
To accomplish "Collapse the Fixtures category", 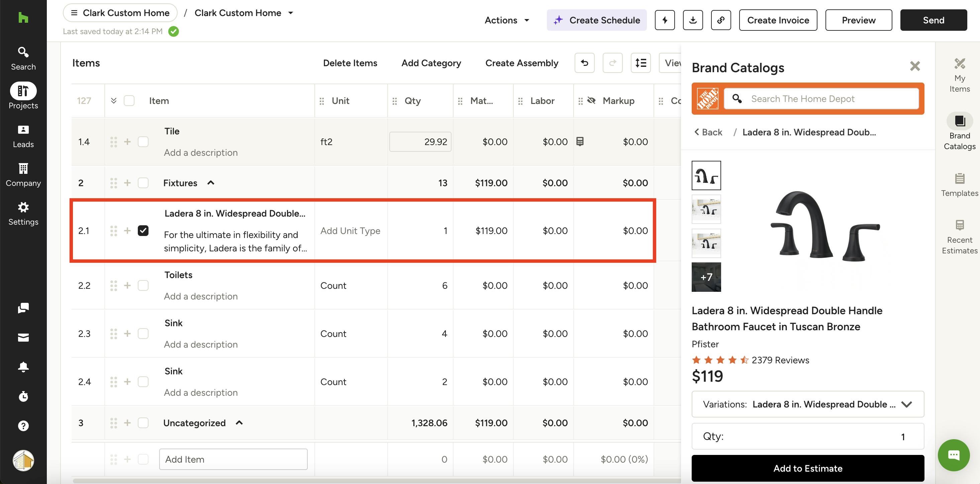I will 211,183.
